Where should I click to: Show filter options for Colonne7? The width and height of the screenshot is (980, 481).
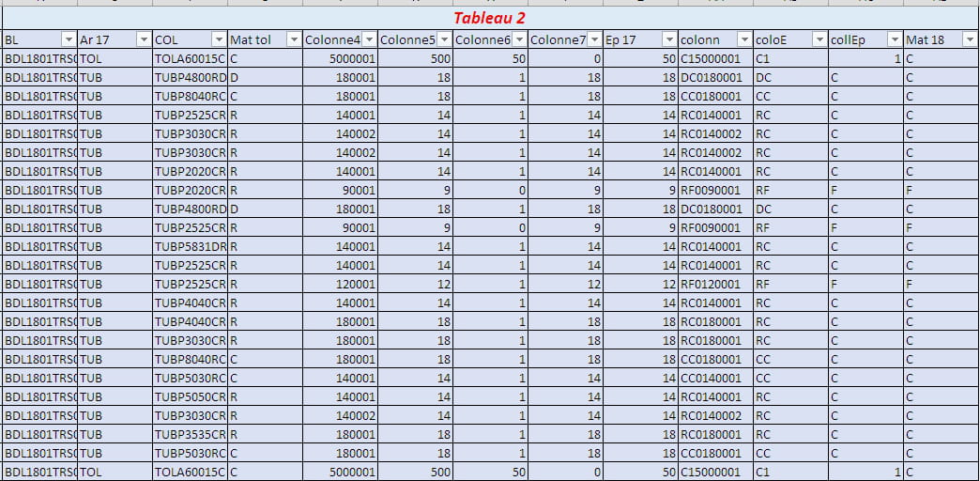594,39
